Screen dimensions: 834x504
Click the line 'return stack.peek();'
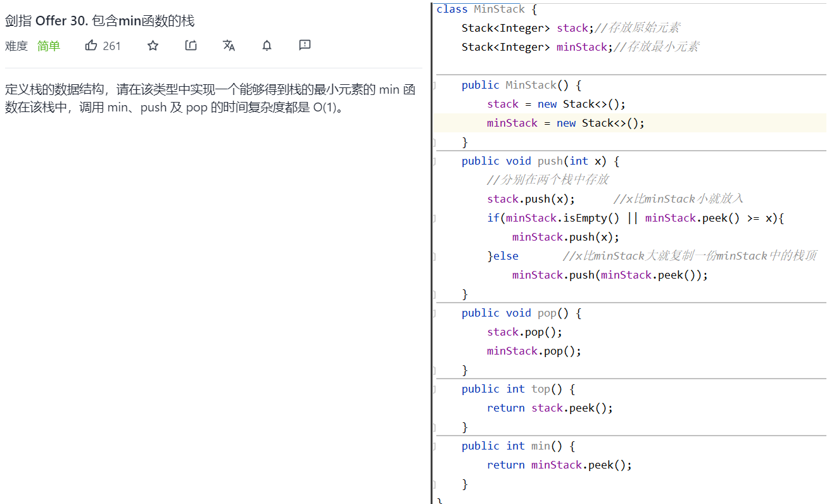click(x=550, y=408)
